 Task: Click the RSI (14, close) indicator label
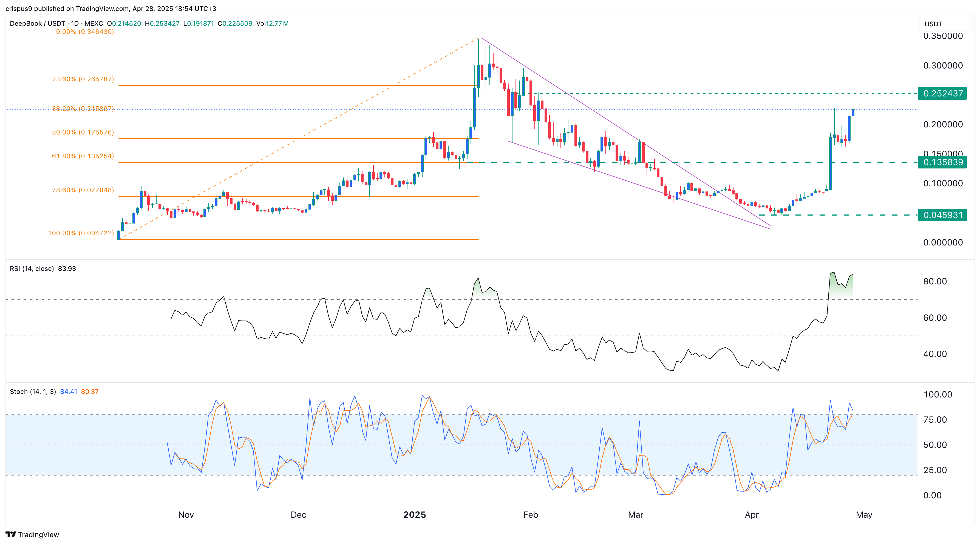click(32, 269)
